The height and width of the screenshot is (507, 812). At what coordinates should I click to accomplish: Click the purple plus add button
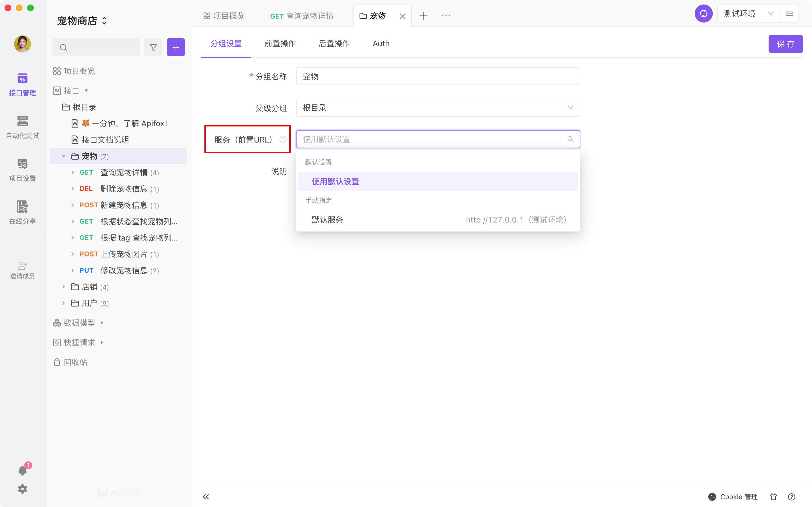coord(176,47)
